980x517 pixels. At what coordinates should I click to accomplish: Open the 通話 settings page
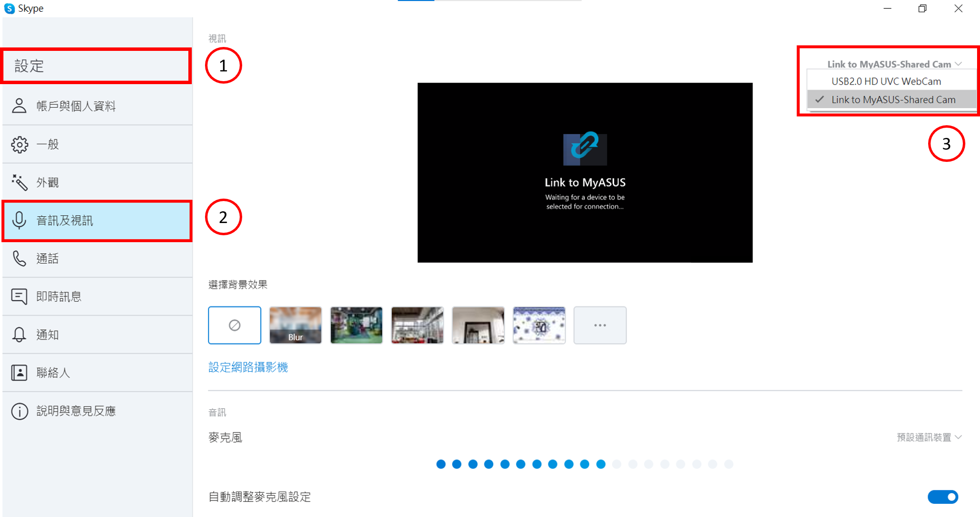97,258
